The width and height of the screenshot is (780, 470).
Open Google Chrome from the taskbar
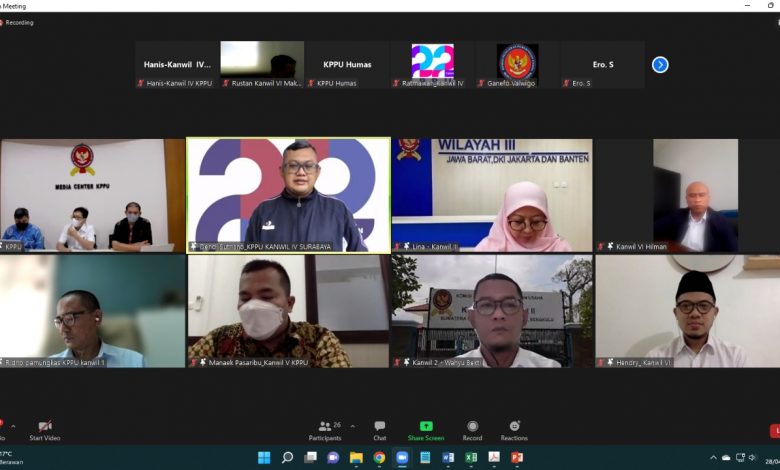coord(379,458)
